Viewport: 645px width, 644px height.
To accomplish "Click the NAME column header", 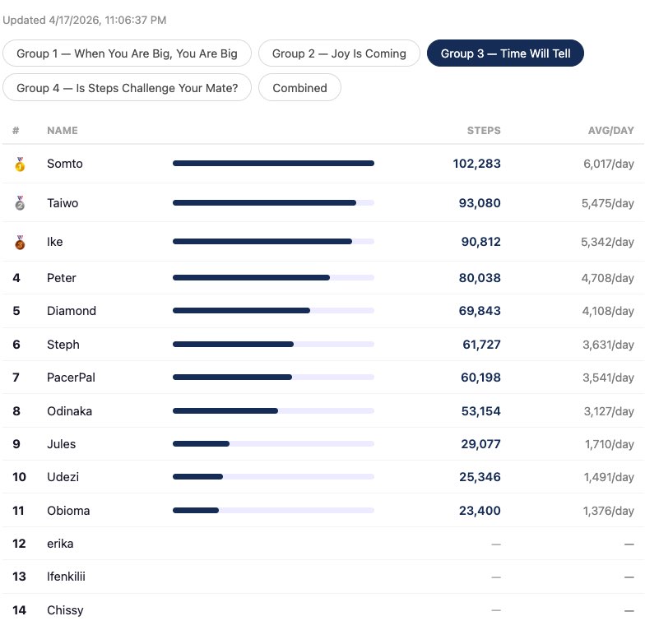I will [63, 131].
